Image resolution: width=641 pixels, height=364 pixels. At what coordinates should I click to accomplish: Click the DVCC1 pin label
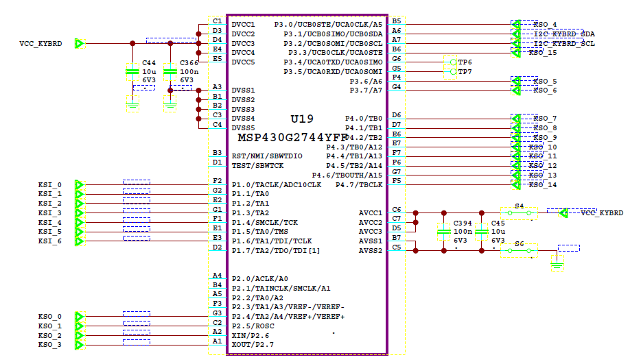(243, 25)
